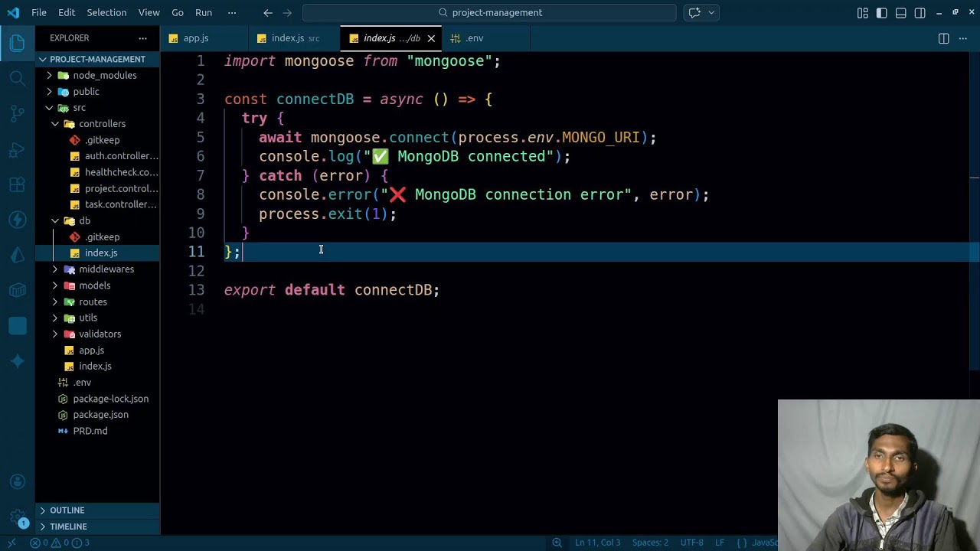Toggle the secondary side bar
Viewport: 980px width, 551px height.
[x=920, y=12]
